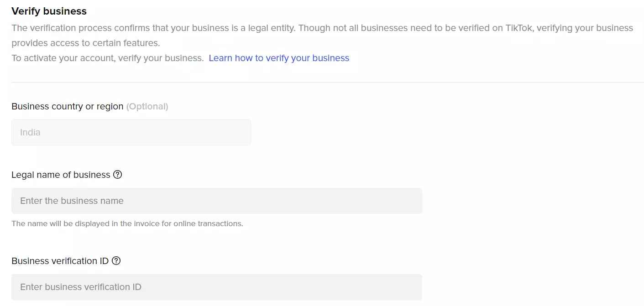Click the help icon next to Business verification ID

(x=116, y=261)
